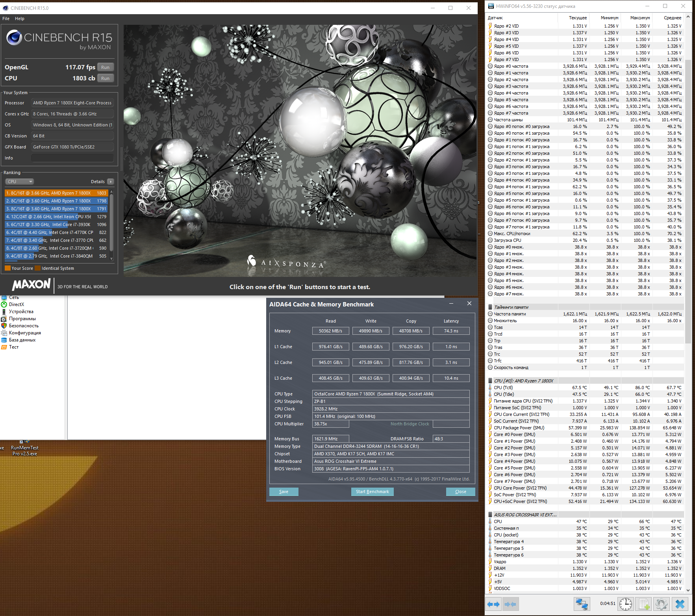Minimize the AIDA64 Cache & Memory Benchmark dialog
695x616 pixels.
click(x=451, y=304)
